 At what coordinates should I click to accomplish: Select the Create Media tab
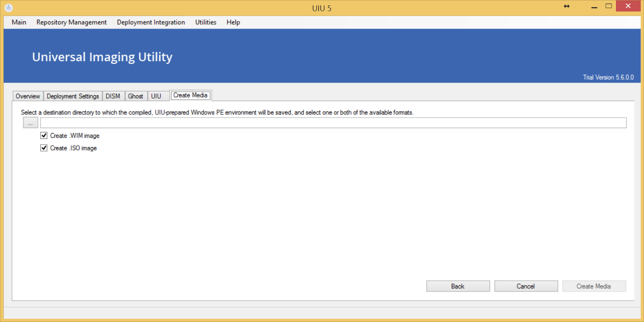(190, 95)
